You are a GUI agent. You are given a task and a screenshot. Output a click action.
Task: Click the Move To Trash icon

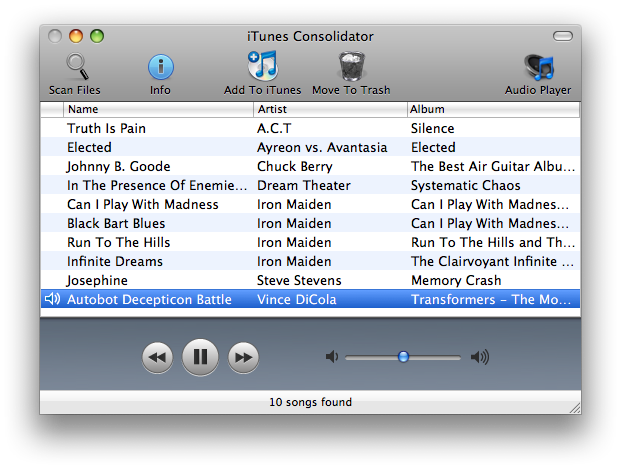click(x=351, y=66)
